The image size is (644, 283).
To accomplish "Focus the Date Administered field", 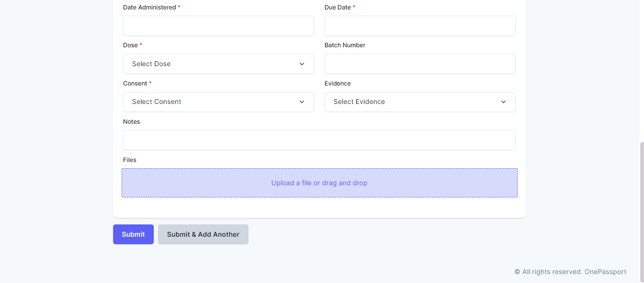I will click(x=218, y=26).
